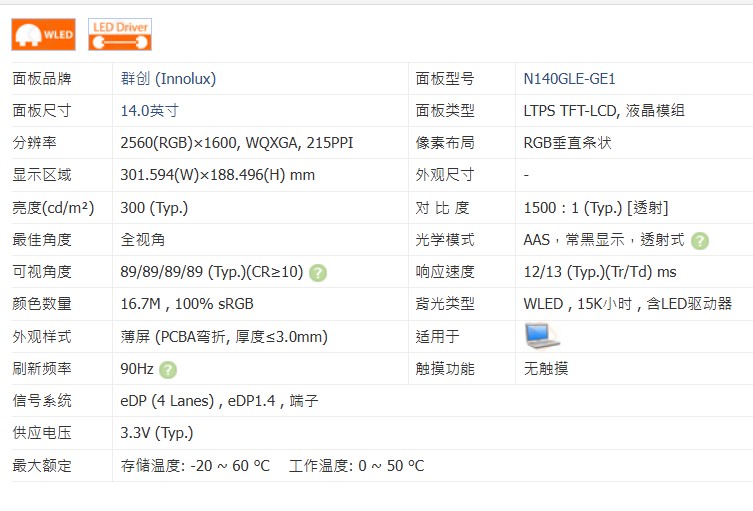The image size is (753, 511).
Task: Click the laptop icon in 适用于 row
Action: click(x=542, y=335)
